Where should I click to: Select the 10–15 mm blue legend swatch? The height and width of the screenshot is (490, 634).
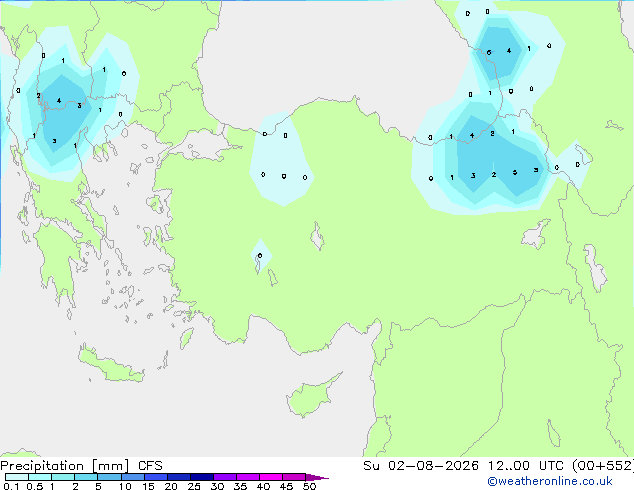[132, 477]
